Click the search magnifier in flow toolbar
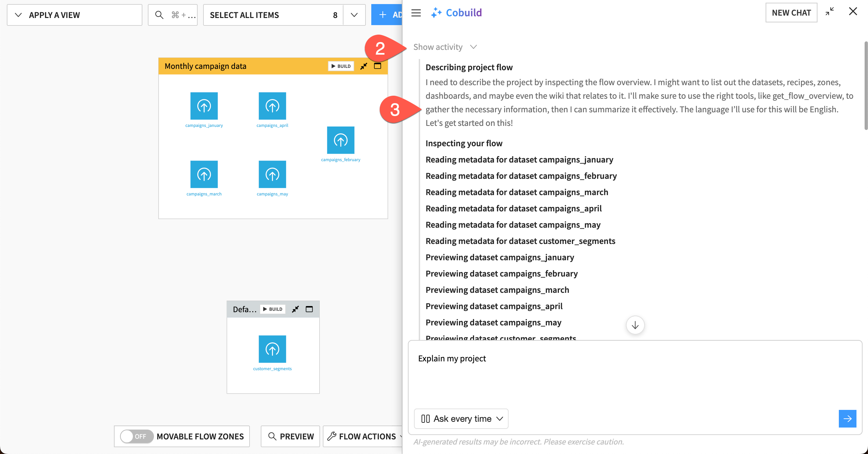868x454 pixels. coord(159,15)
